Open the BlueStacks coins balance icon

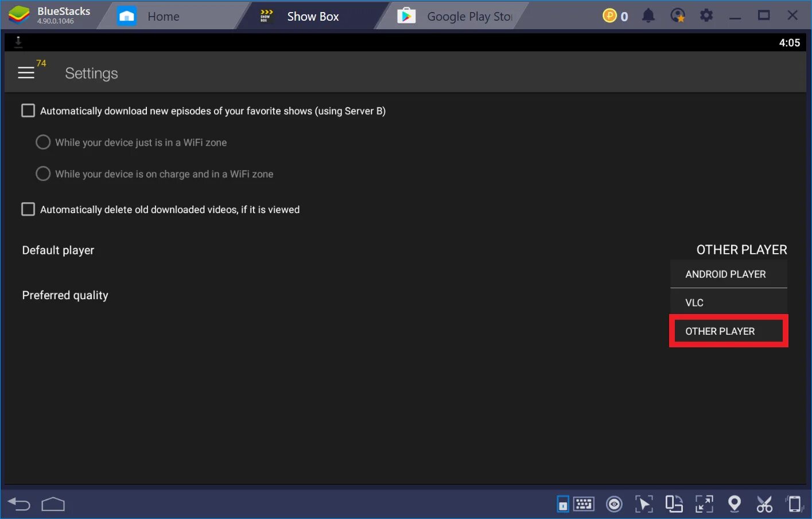[x=609, y=16]
